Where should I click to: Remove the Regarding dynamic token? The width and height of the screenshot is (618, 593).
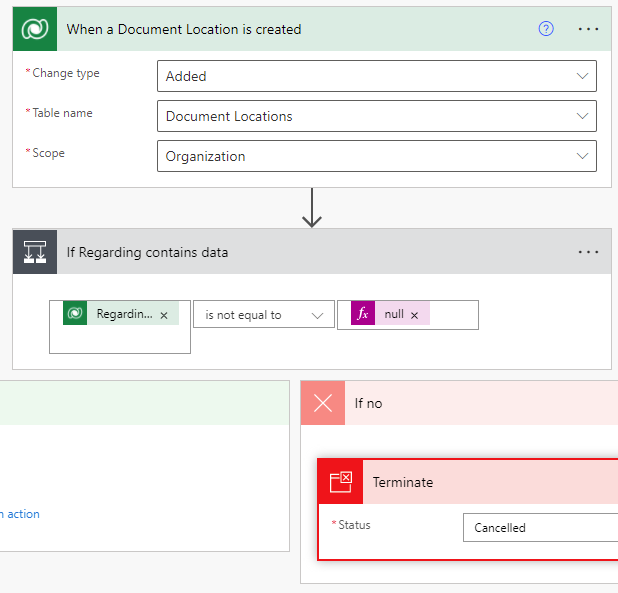coord(164,315)
